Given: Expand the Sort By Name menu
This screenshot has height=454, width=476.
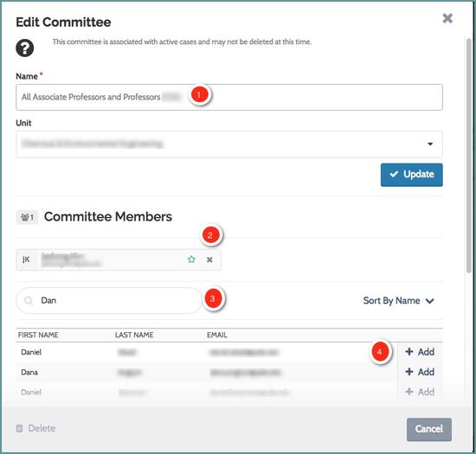Looking at the screenshot, I should pyautogui.click(x=398, y=301).
